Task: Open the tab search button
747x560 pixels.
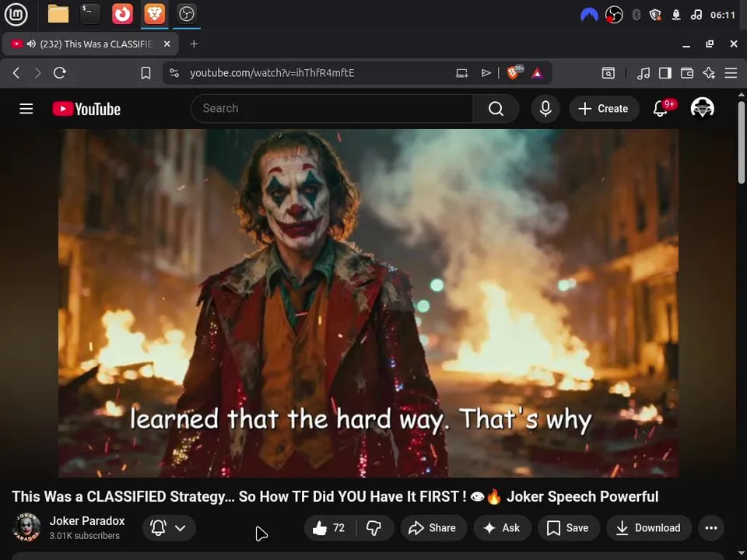Action: pyautogui.click(x=608, y=73)
